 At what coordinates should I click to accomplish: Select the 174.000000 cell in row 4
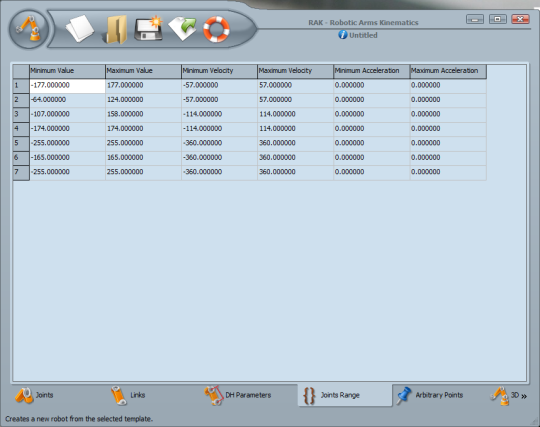[143, 129]
